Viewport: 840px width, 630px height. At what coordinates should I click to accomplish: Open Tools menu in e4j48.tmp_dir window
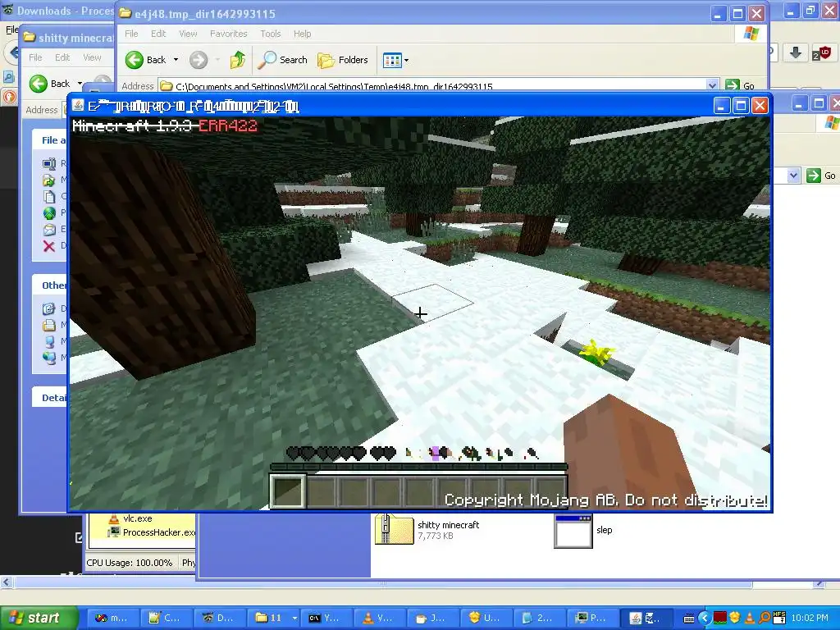[x=271, y=34]
